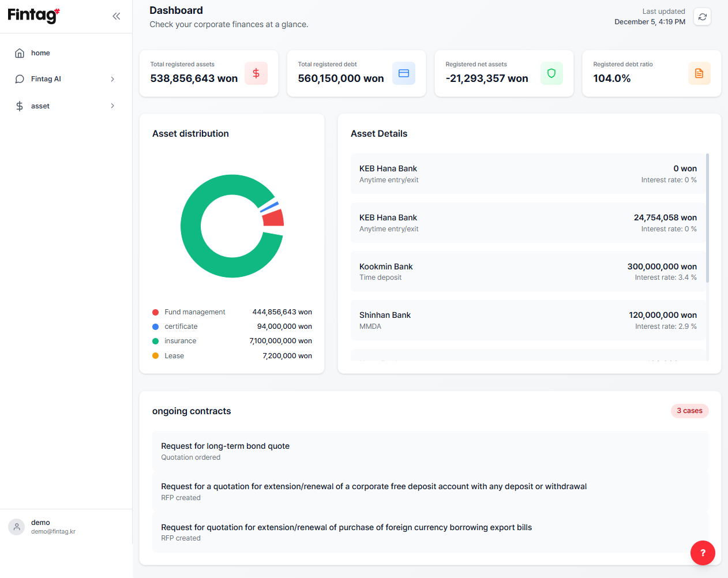Click the refresh data icon button
The width and height of the screenshot is (728, 578).
pos(702,17)
